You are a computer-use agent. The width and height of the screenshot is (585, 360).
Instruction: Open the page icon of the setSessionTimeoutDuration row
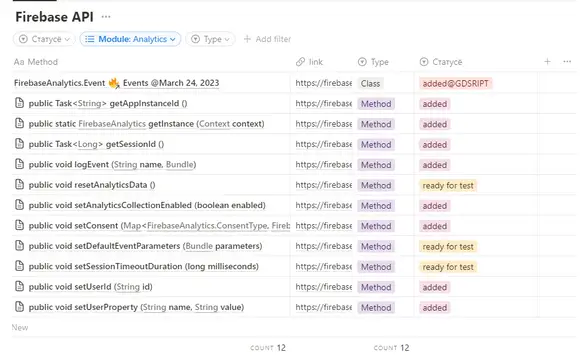[x=19, y=266]
